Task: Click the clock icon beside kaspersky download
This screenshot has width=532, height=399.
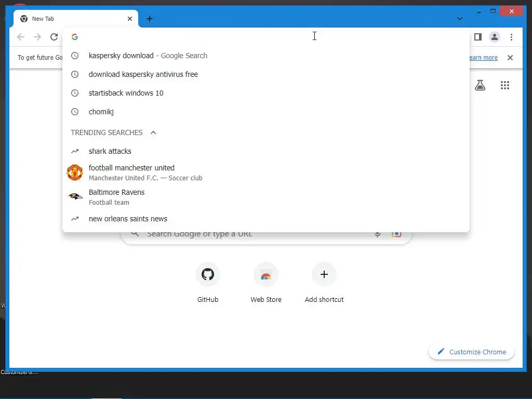Action: coord(75,56)
